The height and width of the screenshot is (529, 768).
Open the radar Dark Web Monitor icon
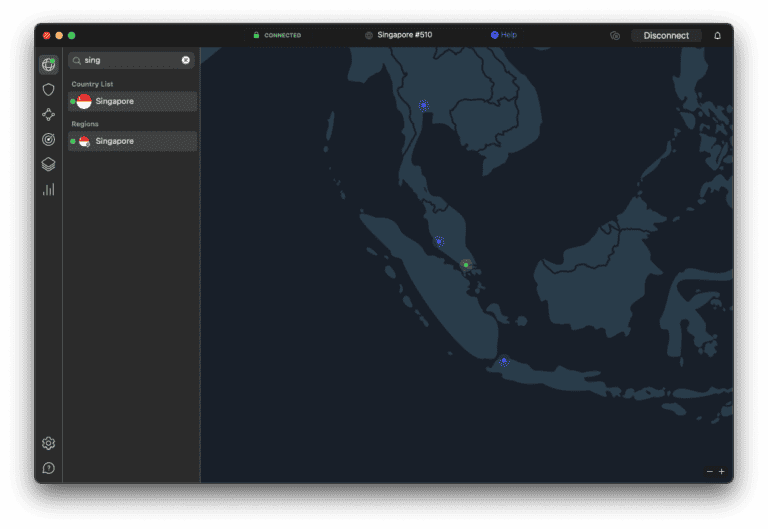(x=48, y=140)
